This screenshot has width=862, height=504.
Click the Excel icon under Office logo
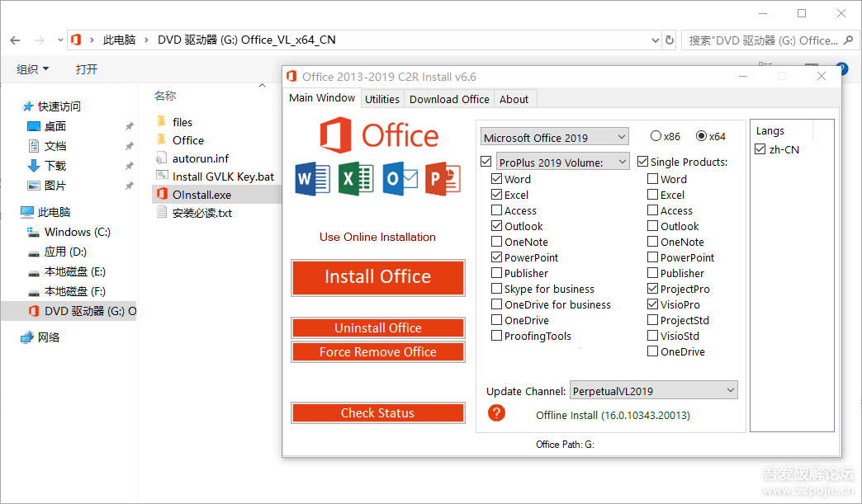pos(356,179)
